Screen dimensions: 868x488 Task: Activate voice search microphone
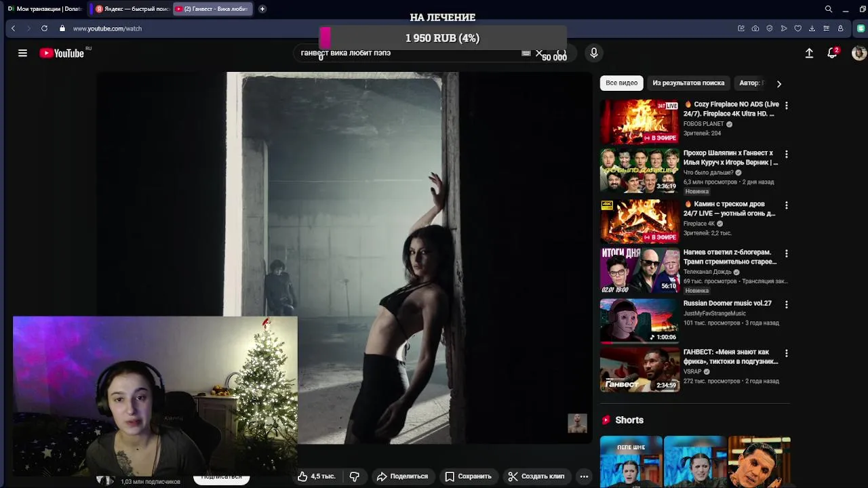[594, 53]
